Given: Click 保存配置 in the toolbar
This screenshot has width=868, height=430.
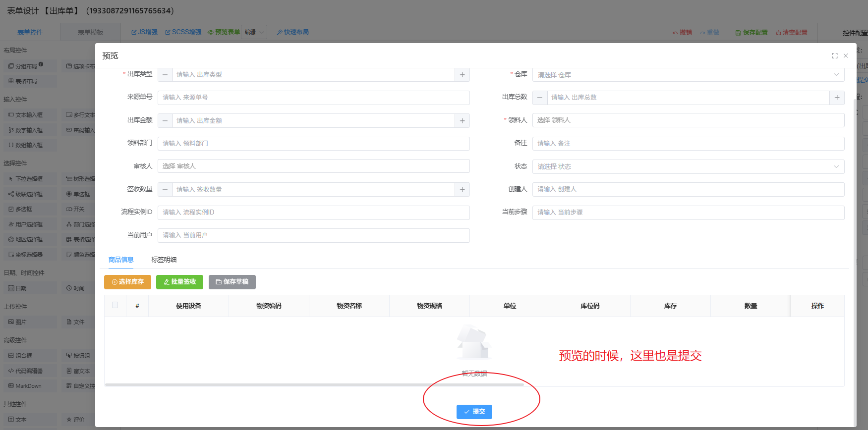Looking at the screenshot, I should [751, 33].
